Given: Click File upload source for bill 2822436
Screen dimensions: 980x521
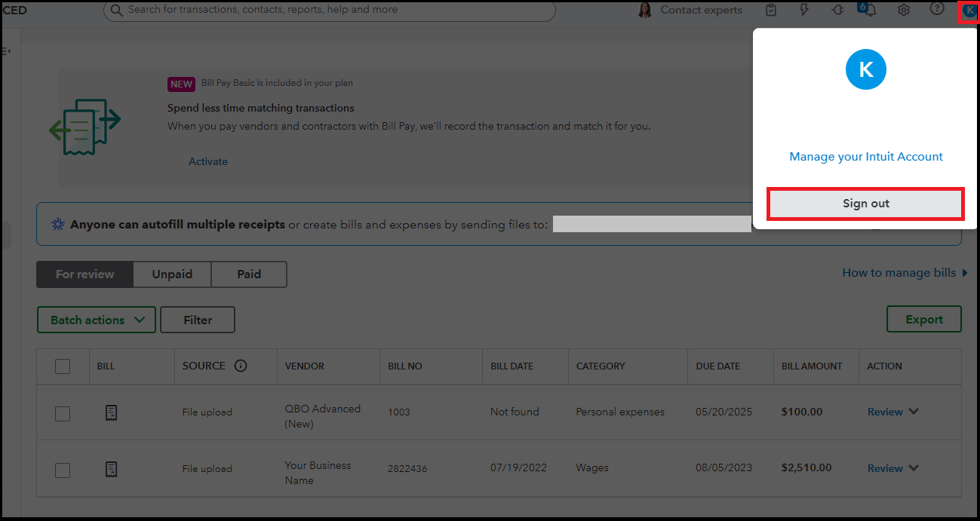Looking at the screenshot, I should (207, 469).
